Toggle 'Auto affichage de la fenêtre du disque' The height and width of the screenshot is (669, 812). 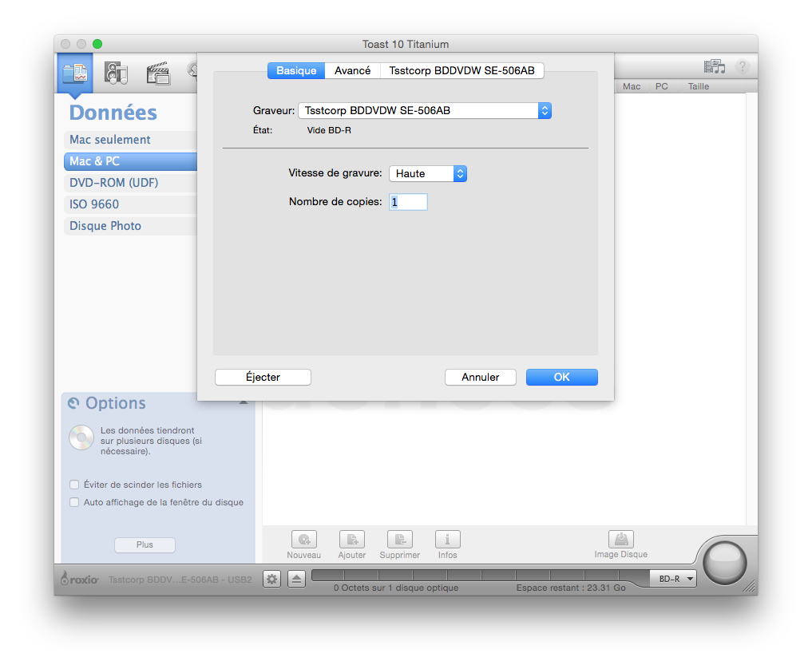74,502
